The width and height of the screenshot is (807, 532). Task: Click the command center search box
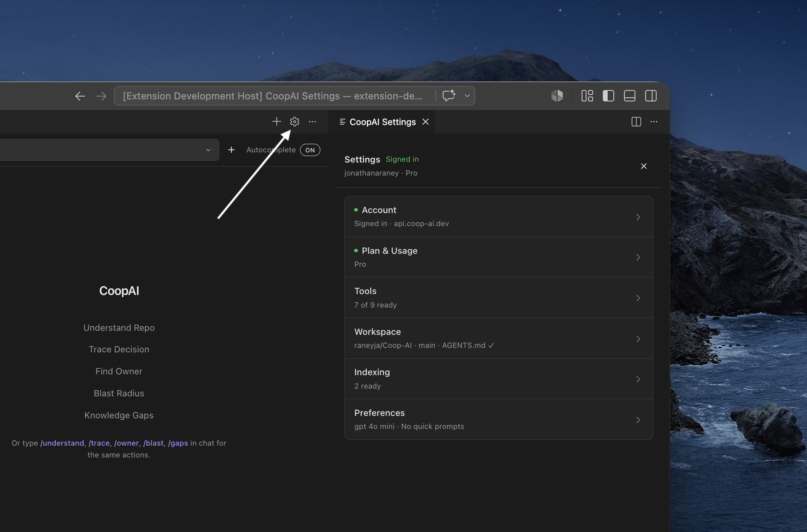coord(294,96)
